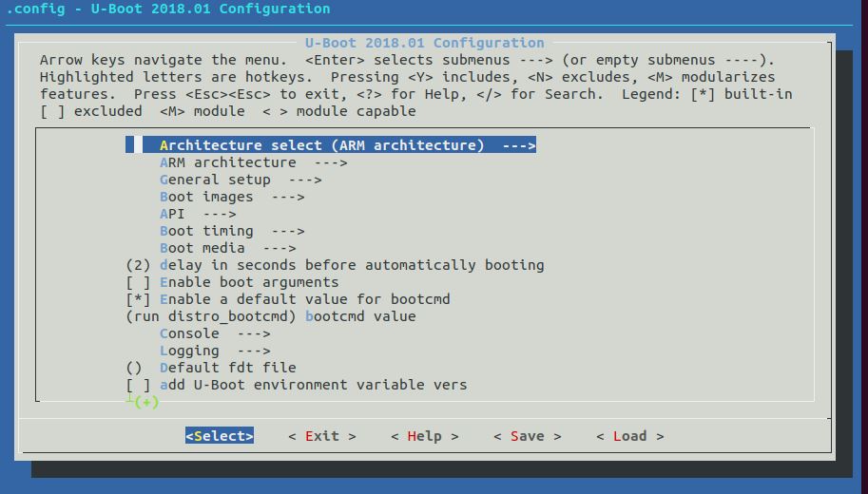Click the Exit button
Viewport: 868px width, 494px height.
pyautogui.click(x=322, y=436)
